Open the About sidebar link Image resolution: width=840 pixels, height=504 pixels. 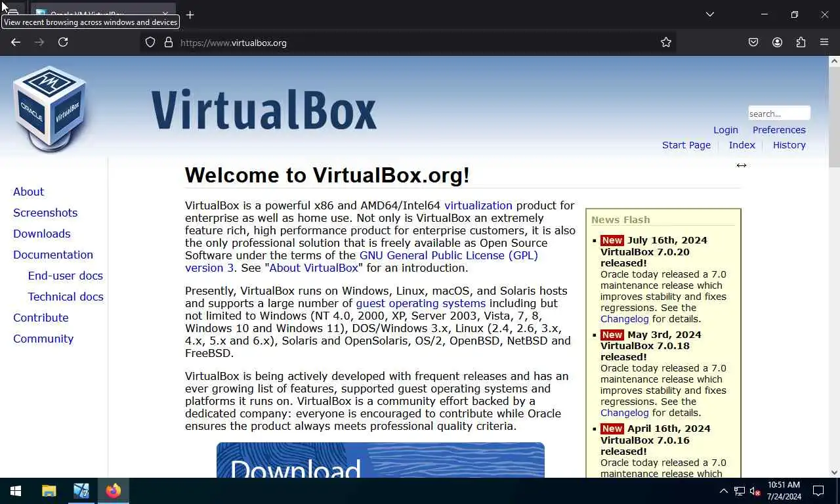pos(29,192)
